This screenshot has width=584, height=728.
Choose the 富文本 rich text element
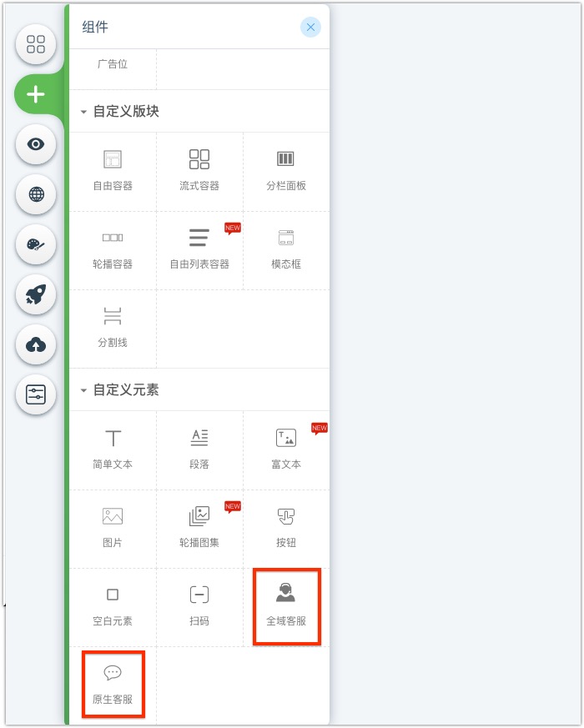pyautogui.click(x=286, y=450)
